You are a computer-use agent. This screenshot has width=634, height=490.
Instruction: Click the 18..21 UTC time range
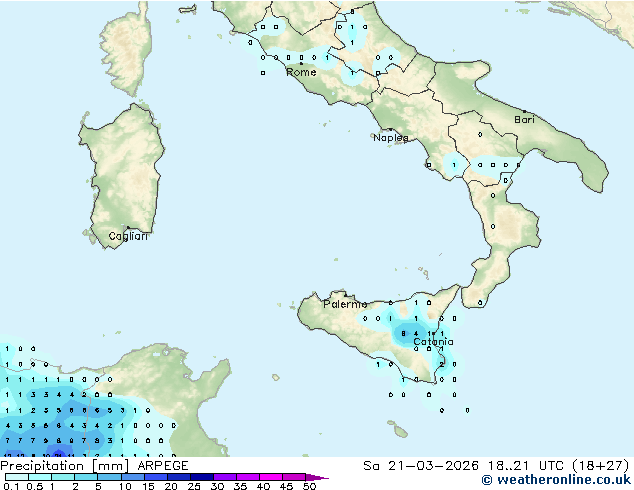tap(525, 466)
